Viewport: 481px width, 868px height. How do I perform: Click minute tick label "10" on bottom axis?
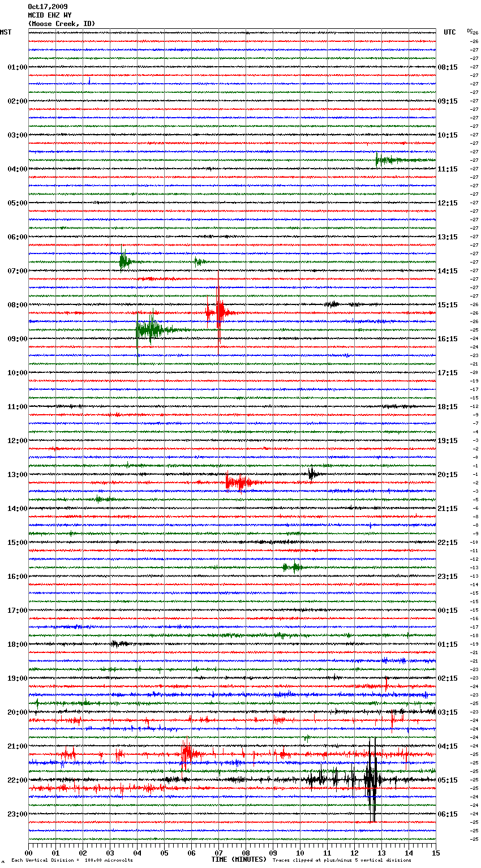coord(300,853)
